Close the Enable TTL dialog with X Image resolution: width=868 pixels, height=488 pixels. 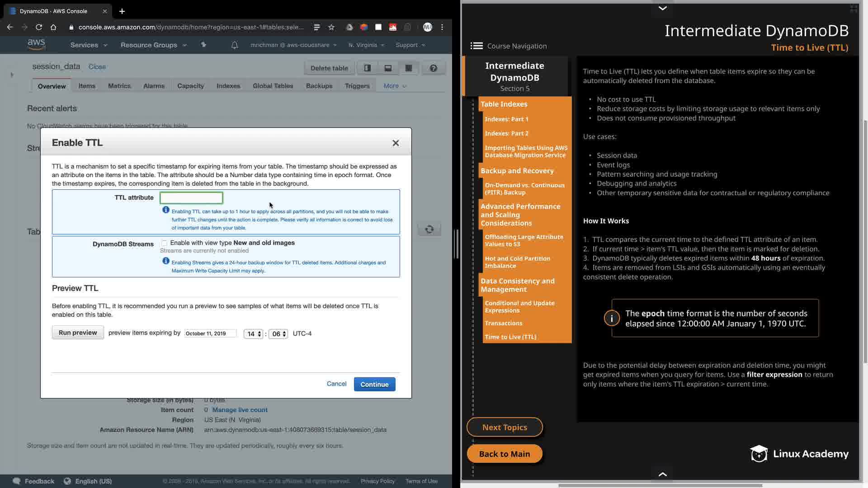coord(396,143)
